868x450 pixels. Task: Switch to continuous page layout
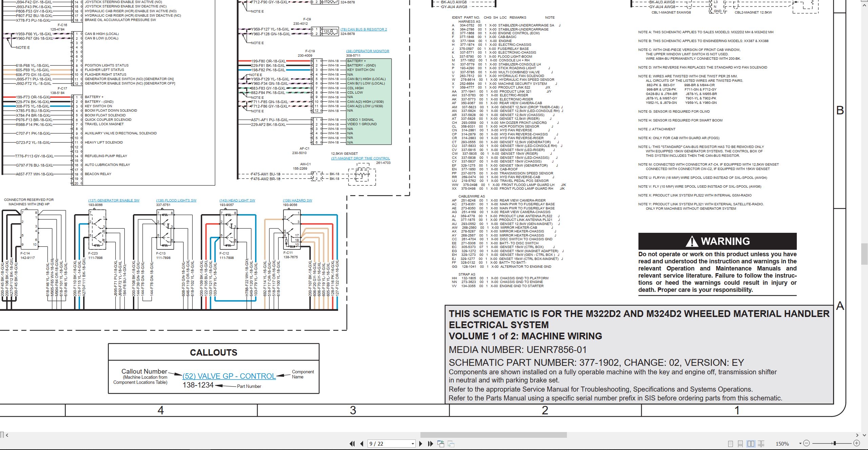[x=741, y=444]
